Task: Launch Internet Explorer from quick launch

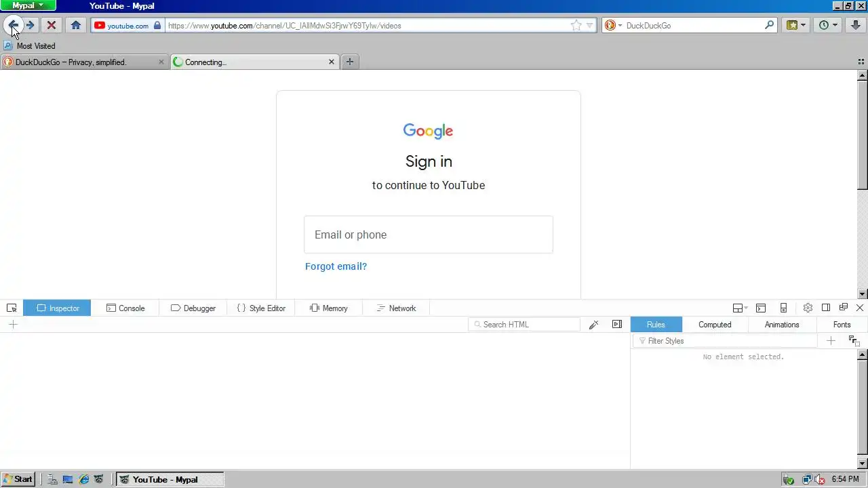Action: tap(83, 479)
